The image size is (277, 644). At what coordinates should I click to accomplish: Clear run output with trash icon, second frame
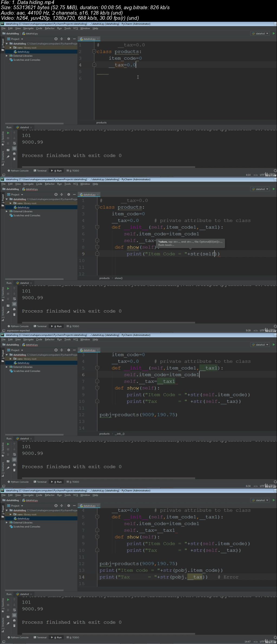14,314
